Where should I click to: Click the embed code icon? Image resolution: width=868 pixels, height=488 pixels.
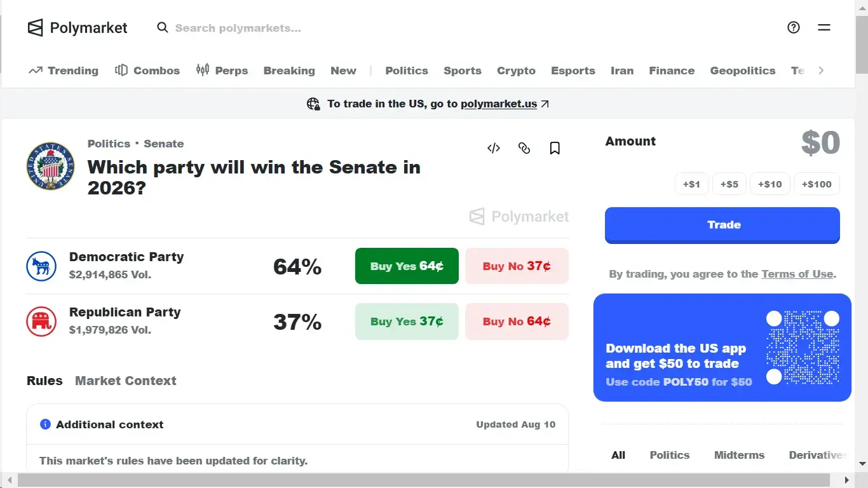coord(494,148)
